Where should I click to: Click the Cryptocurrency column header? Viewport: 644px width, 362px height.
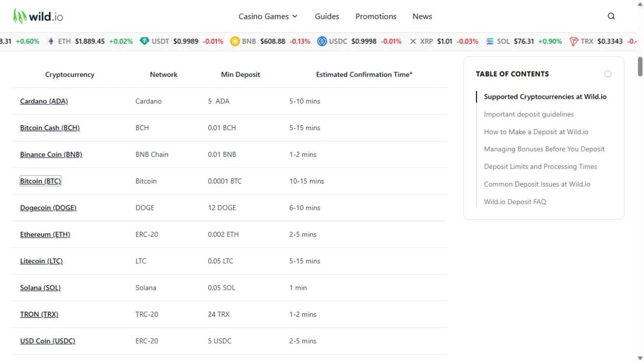pyautogui.click(x=70, y=75)
